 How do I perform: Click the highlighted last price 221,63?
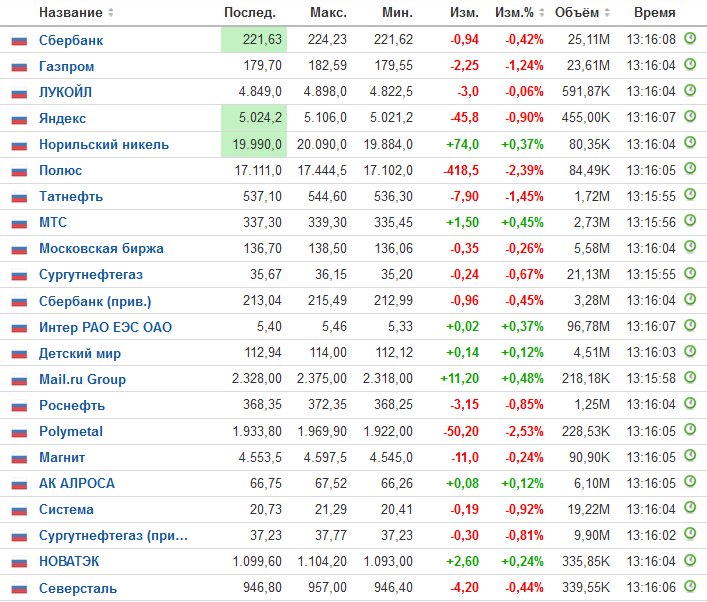click(254, 40)
